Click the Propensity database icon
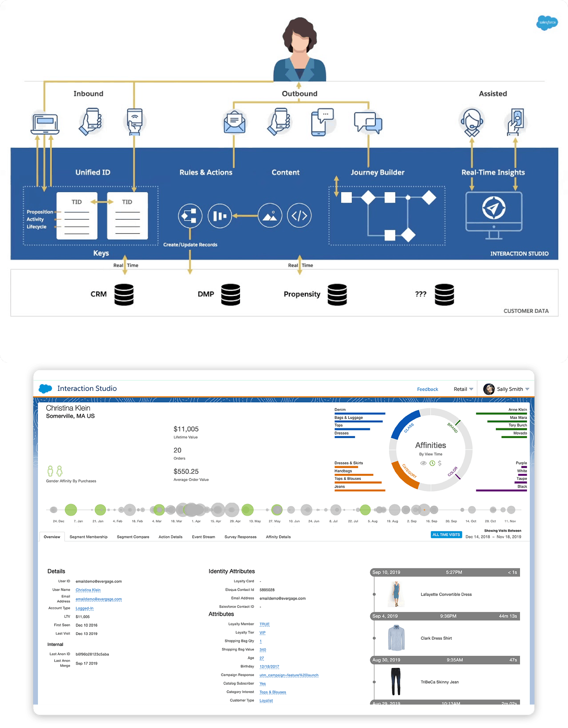This screenshot has width=568, height=728. pos(337,295)
